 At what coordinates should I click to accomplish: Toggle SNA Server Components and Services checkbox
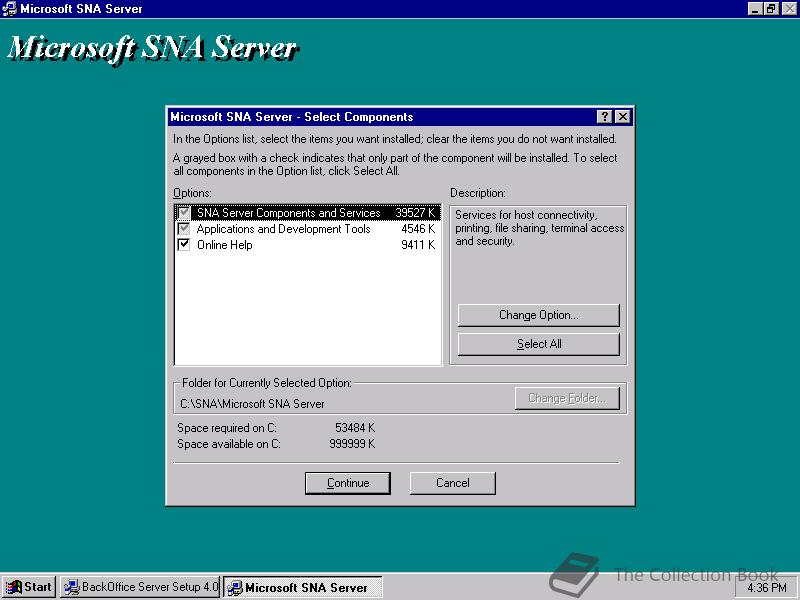tap(184, 213)
